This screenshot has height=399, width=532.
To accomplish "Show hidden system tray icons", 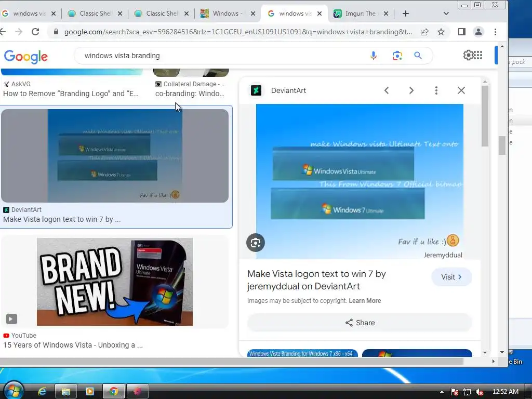I will [442, 392].
